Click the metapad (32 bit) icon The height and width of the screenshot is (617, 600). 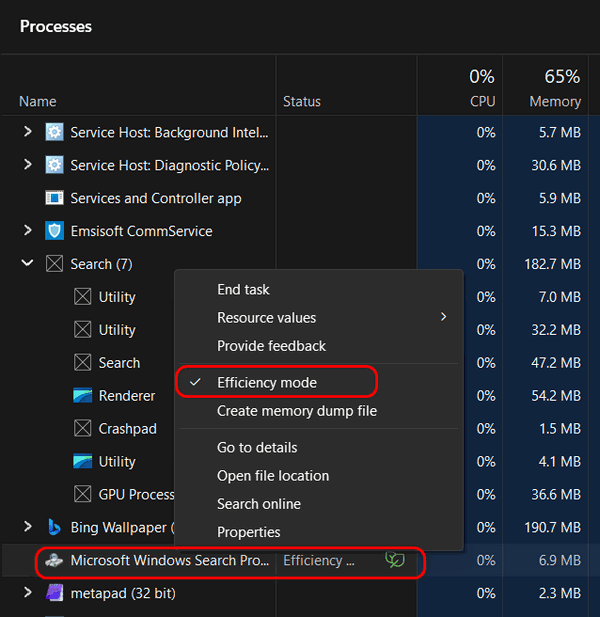tap(54, 593)
